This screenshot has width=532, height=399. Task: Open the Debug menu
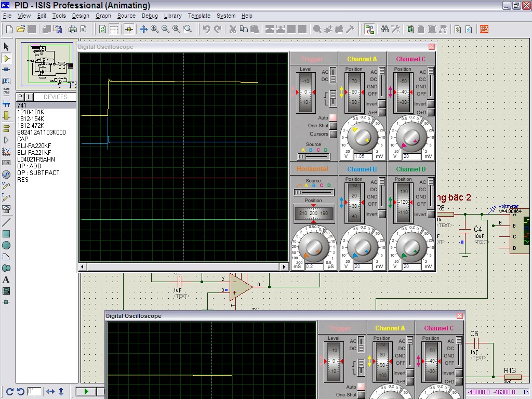150,16
